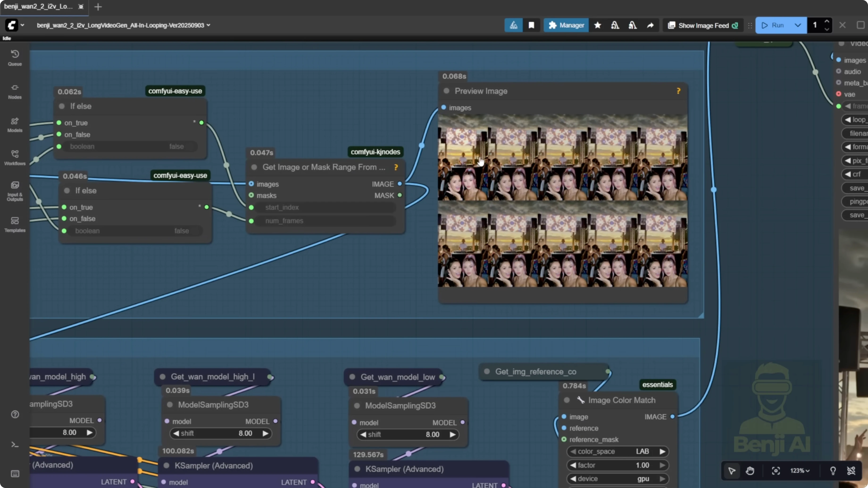The height and width of the screenshot is (488, 868).
Task: Open the Manager menu
Action: [566, 25]
